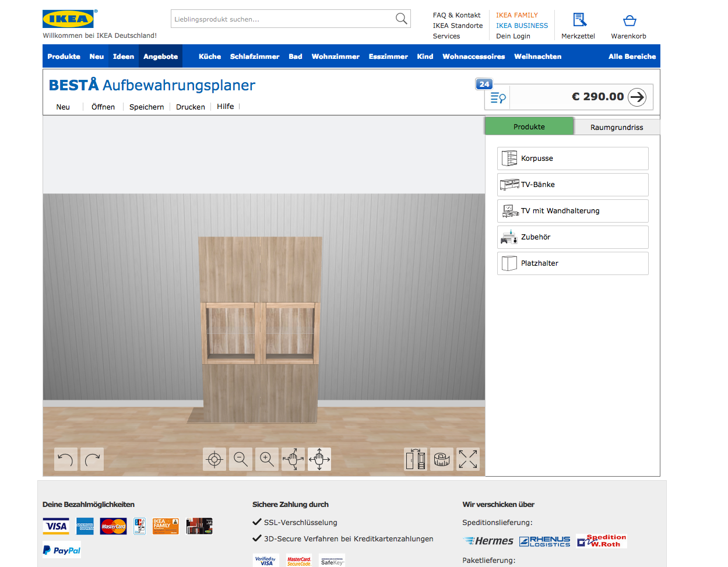The image size is (728, 567).
Task: Open the product list icon with badge 24
Action: click(x=497, y=97)
